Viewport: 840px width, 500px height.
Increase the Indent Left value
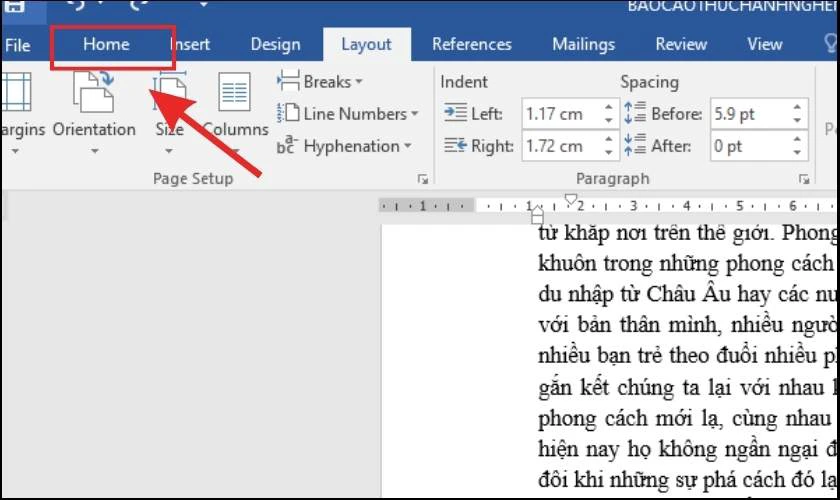click(x=608, y=107)
